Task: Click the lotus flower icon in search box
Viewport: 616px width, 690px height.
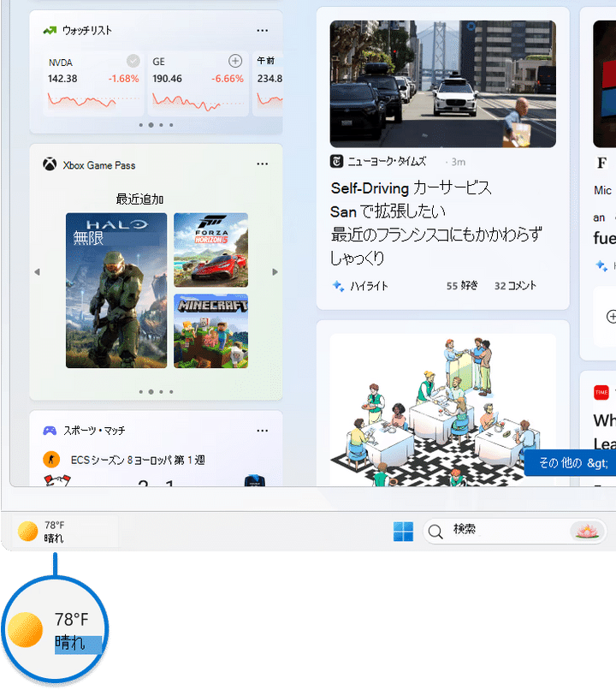Action: 587,531
